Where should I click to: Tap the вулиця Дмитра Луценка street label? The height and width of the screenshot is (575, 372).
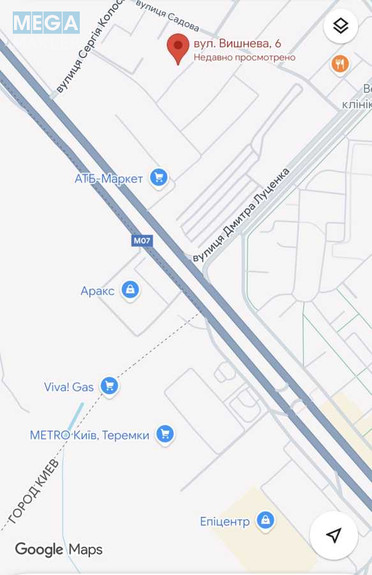pyautogui.click(x=241, y=215)
